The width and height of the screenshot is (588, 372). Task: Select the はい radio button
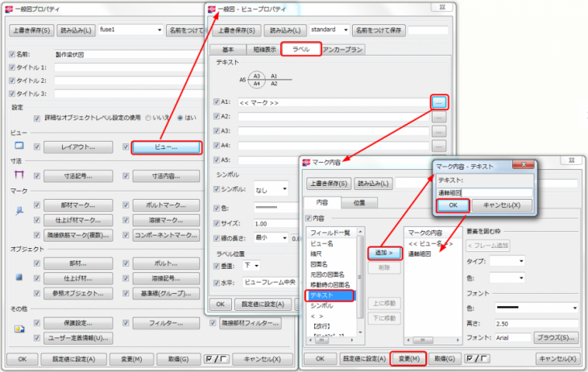point(180,118)
